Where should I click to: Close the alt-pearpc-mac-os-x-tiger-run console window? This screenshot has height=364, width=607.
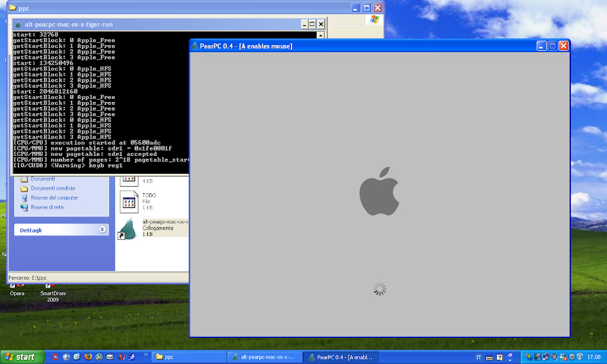click(321, 24)
